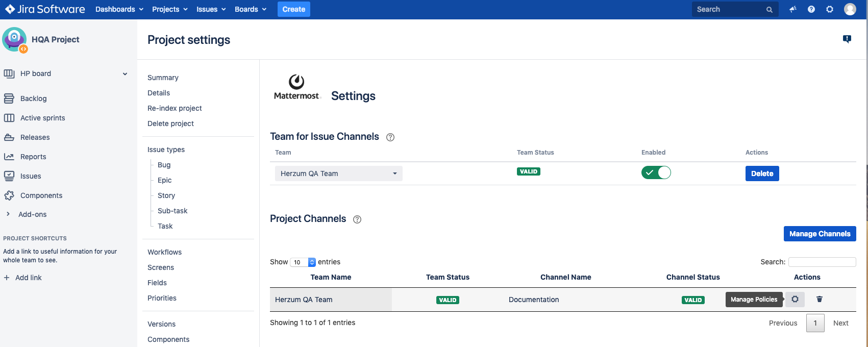The width and height of the screenshot is (868, 347).
Task: Open the Herzum QA Team dropdown
Action: [x=338, y=173]
